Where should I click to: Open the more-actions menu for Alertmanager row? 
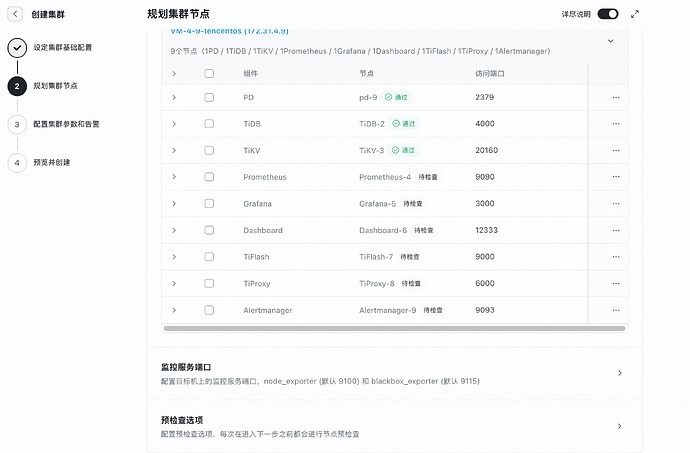(x=615, y=310)
